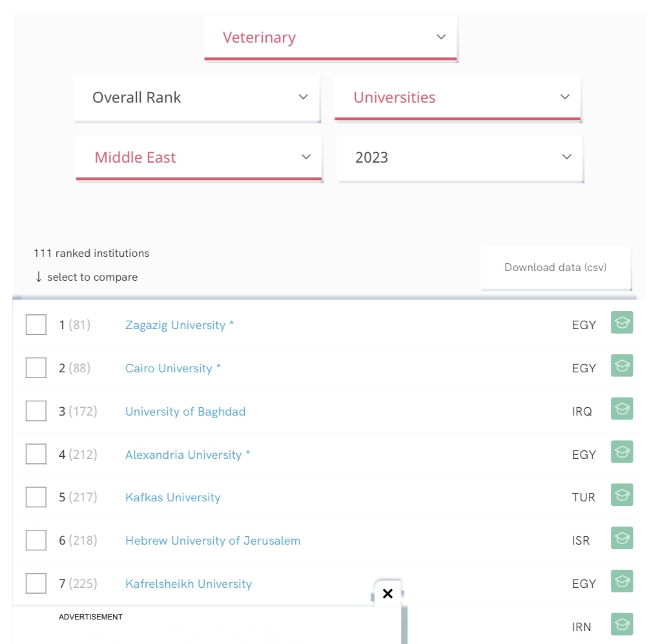Check the box for Zagazig University
Viewport: 658px width, 644px height.
(36, 325)
